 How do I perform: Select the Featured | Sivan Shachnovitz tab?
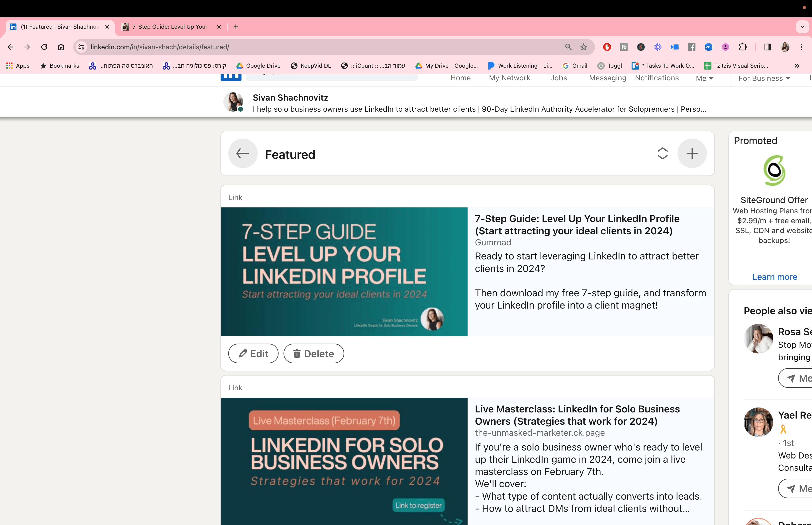(60, 27)
